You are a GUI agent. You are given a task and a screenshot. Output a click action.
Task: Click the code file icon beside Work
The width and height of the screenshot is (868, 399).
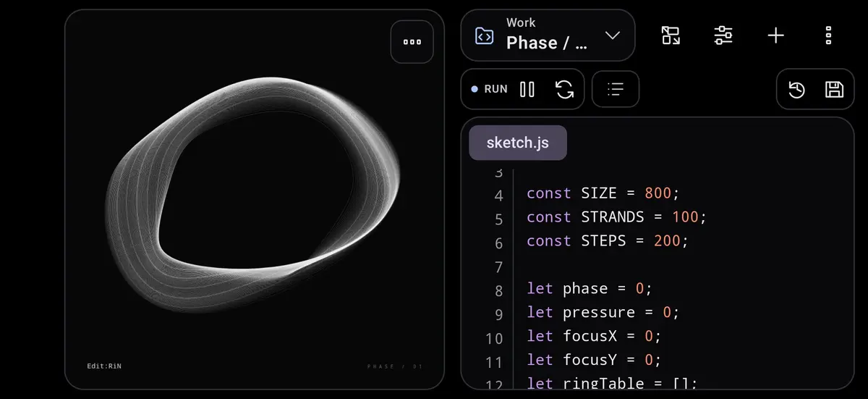[x=484, y=35]
